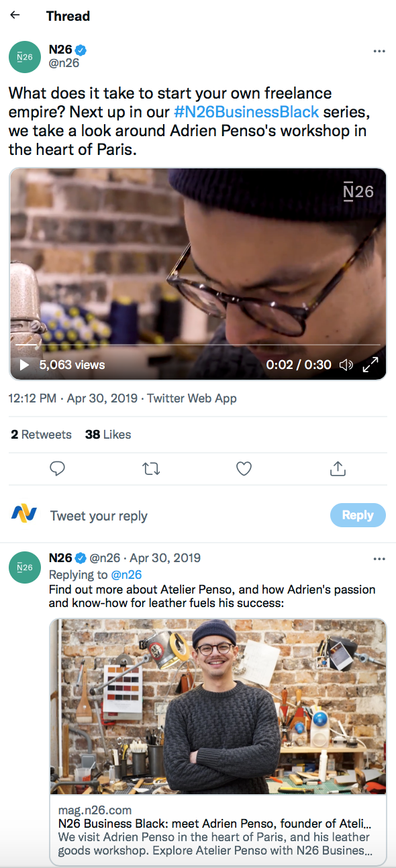
Task: Go back using the back arrow
Action: pyautogui.click(x=14, y=14)
